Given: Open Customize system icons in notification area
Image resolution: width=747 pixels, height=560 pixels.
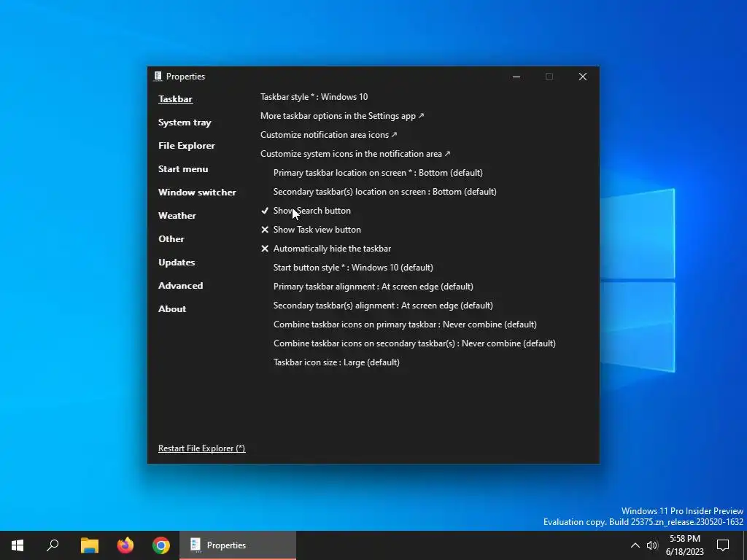Looking at the screenshot, I should (x=355, y=154).
